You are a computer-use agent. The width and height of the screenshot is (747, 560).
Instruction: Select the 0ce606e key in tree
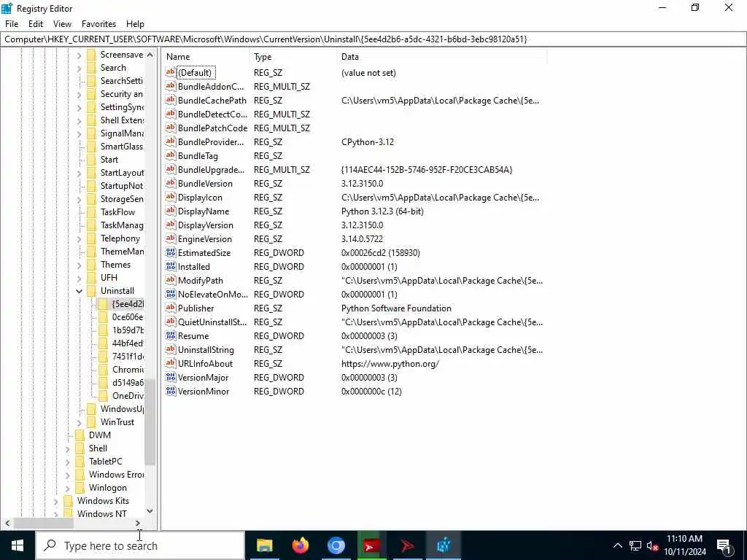[127, 317]
